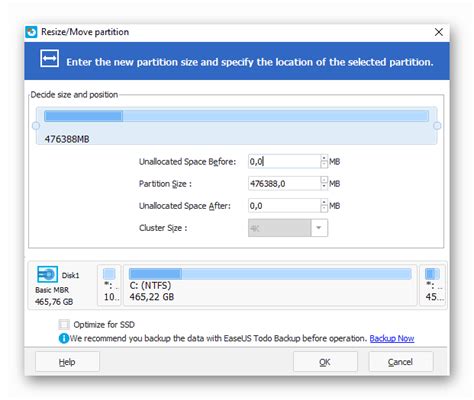Select the small first partition labeled 10..

(109, 285)
